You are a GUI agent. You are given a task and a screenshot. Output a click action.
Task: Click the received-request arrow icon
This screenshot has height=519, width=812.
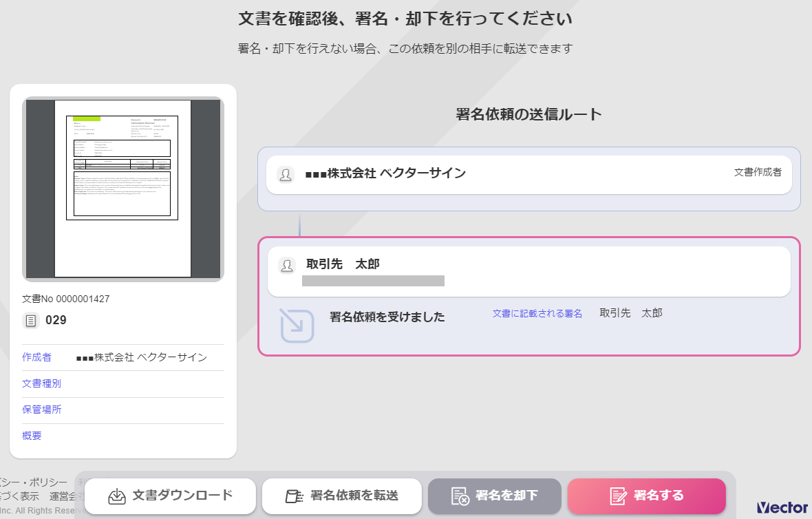pyautogui.click(x=297, y=326)
